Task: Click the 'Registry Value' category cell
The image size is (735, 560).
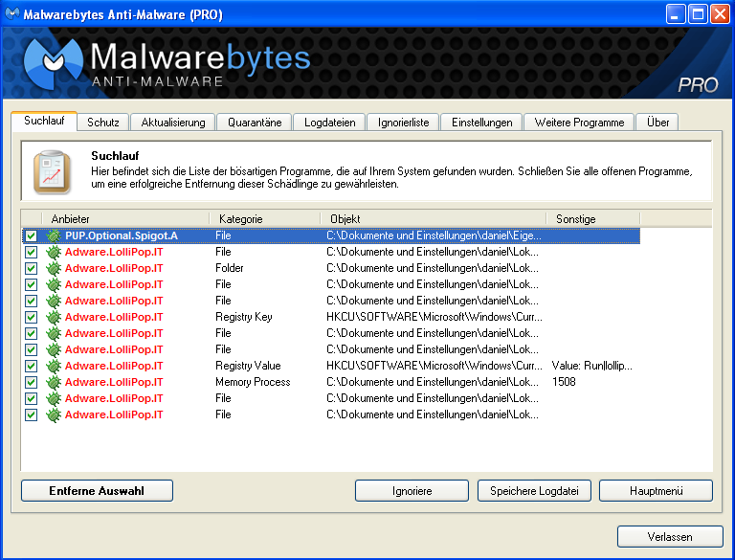Action: coord(248,366)
